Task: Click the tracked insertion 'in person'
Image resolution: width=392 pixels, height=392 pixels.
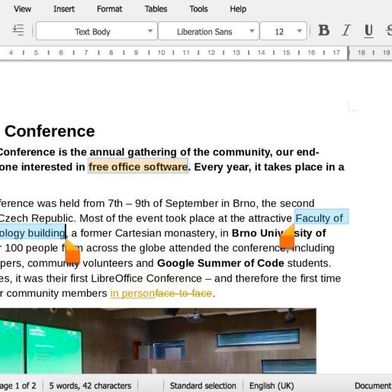Action: pos(132,293)
